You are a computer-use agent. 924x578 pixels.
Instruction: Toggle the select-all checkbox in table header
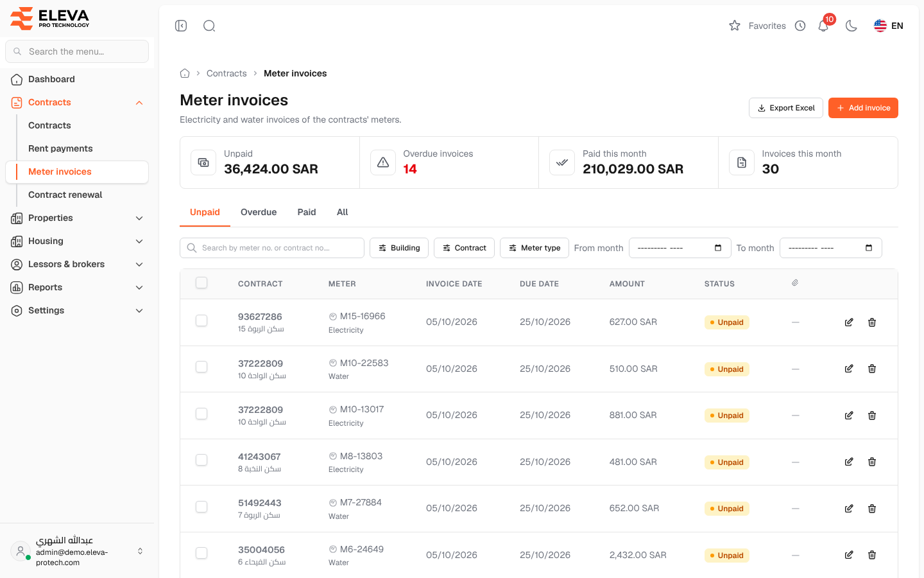point(201,283)
